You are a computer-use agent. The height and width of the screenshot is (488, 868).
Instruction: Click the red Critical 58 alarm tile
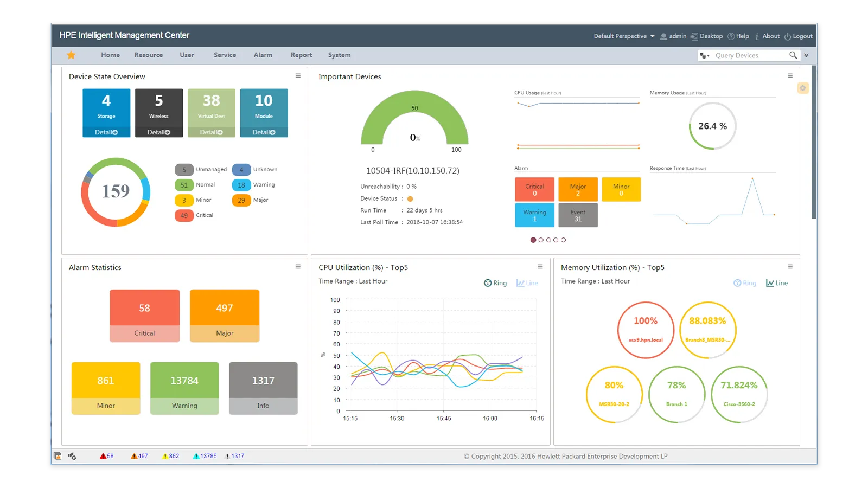(144, 316)
